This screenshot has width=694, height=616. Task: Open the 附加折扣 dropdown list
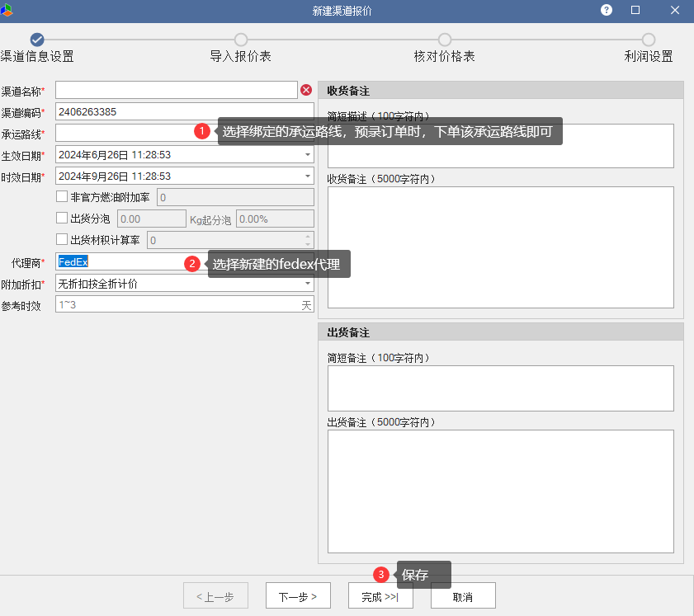point(307,284)
